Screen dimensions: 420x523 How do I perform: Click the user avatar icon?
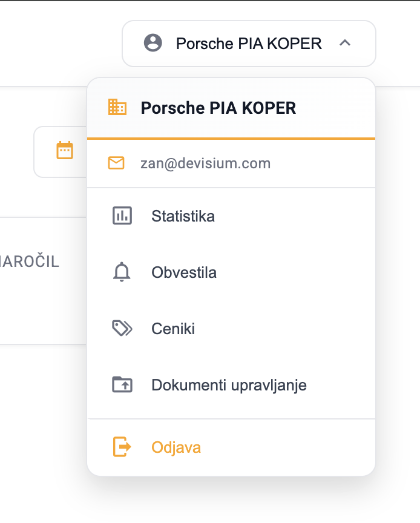(153, 43)
